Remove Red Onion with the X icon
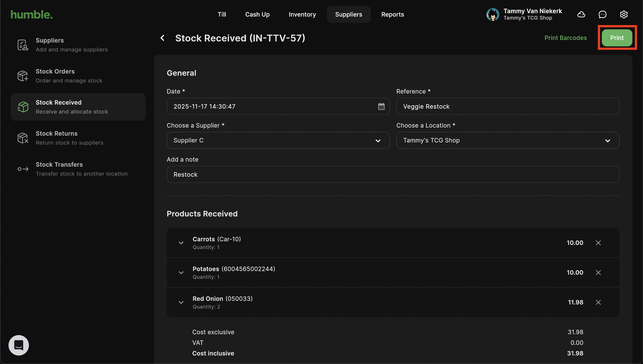 click(x=598, y=302)
